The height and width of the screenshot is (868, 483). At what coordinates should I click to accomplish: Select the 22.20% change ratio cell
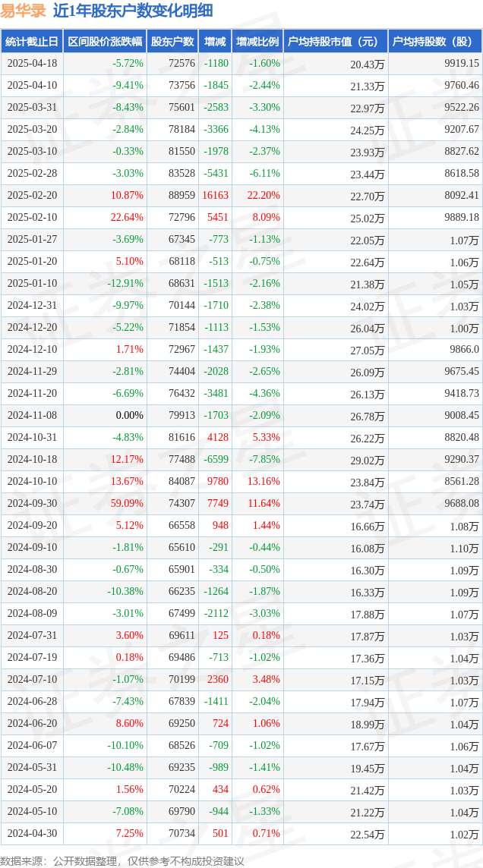265,196
